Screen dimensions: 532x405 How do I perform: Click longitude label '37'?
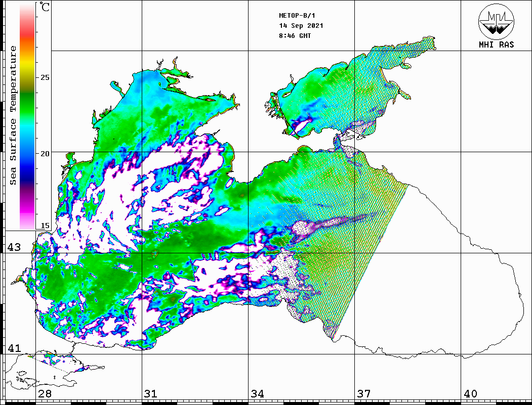[x=364, y=393]
